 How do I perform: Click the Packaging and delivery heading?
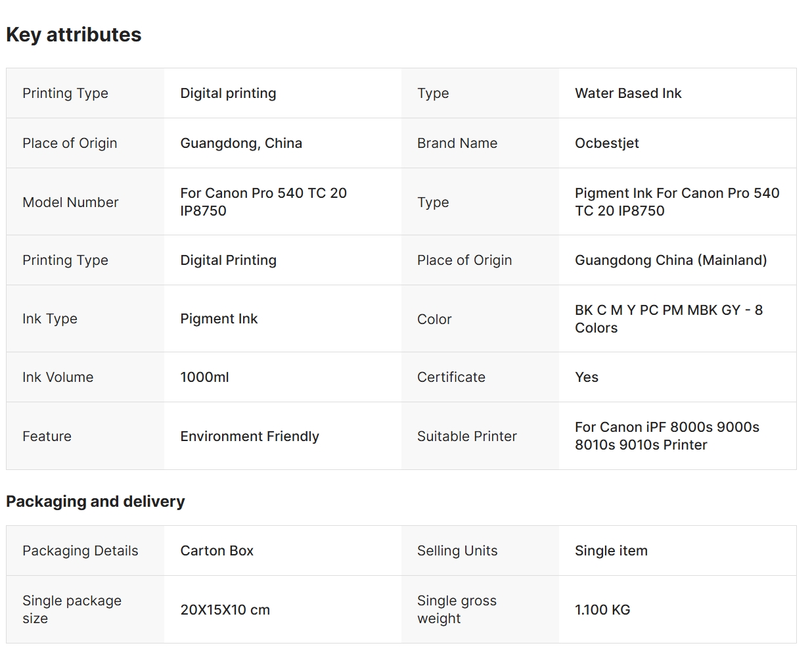pos(95,502)
